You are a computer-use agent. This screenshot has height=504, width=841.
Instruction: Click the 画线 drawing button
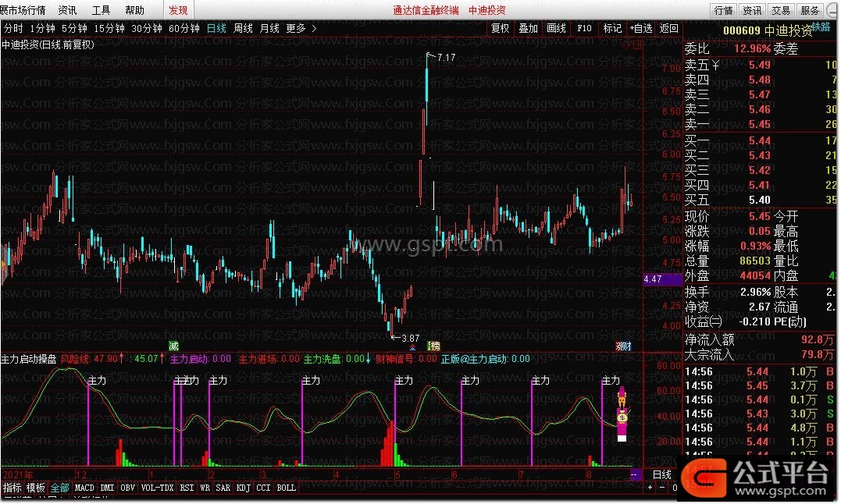[556, 28]
